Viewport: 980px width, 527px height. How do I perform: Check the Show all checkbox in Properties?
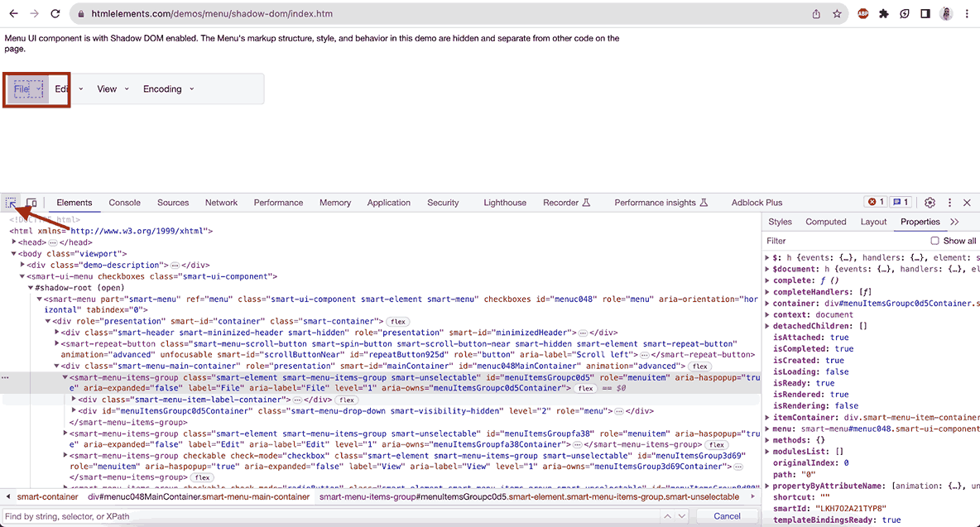click(937, 241)
